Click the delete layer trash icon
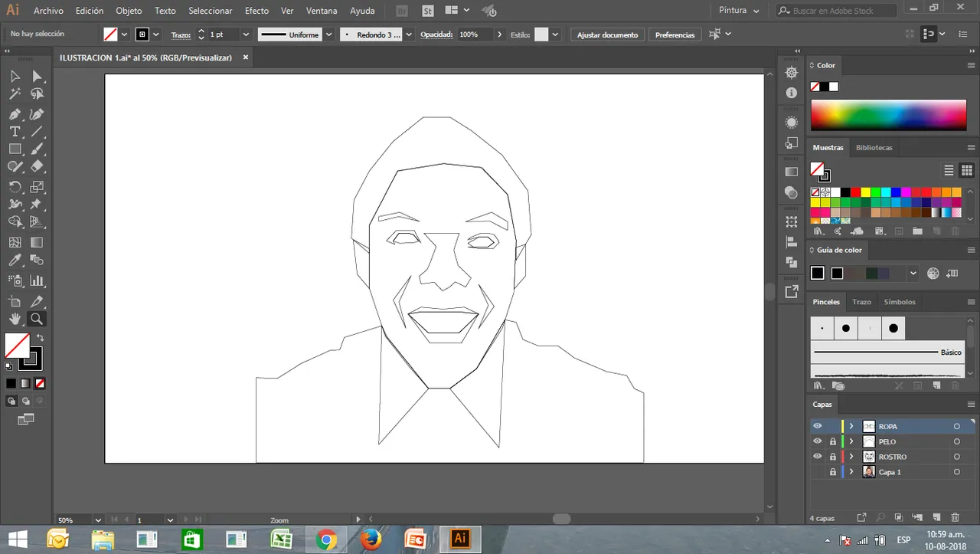980x554 pixels. coord(955,518)
